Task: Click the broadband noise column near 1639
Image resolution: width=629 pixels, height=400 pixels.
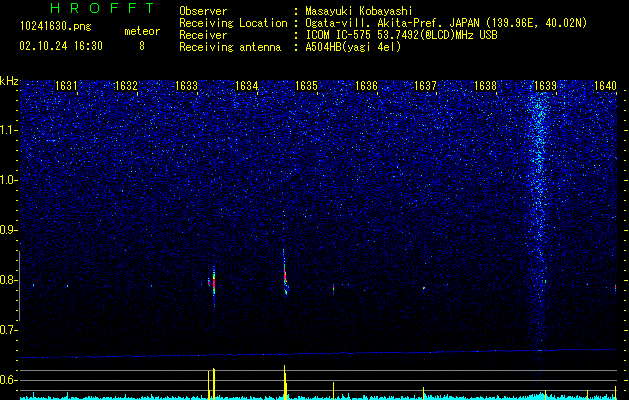Action: pos(538,217)
